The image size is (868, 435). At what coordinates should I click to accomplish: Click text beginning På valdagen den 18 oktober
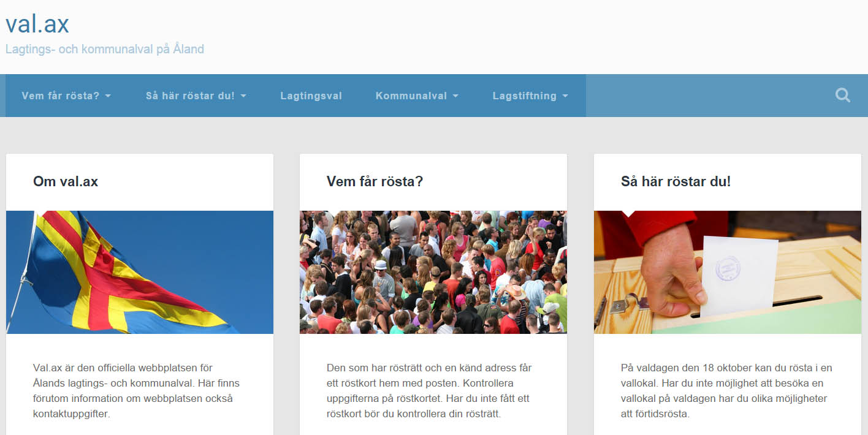click(727, 391)
